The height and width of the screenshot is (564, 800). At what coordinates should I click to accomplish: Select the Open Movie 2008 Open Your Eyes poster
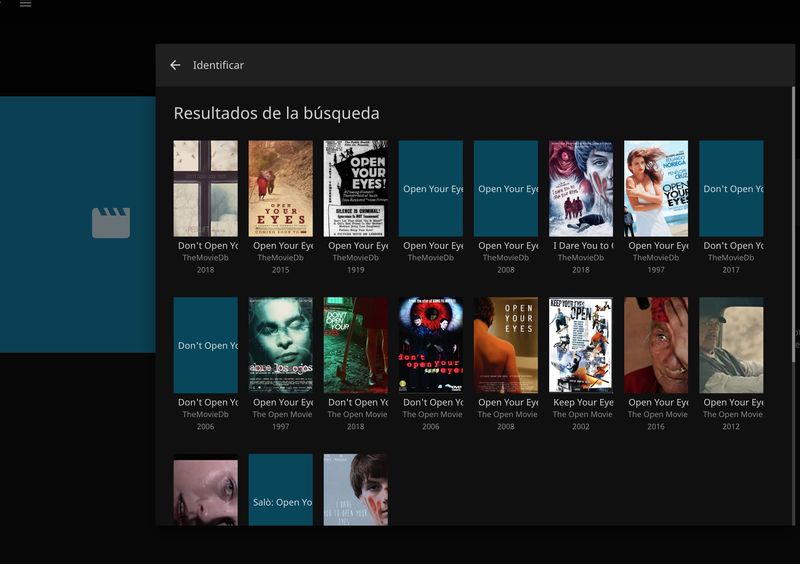pos(505,345)
